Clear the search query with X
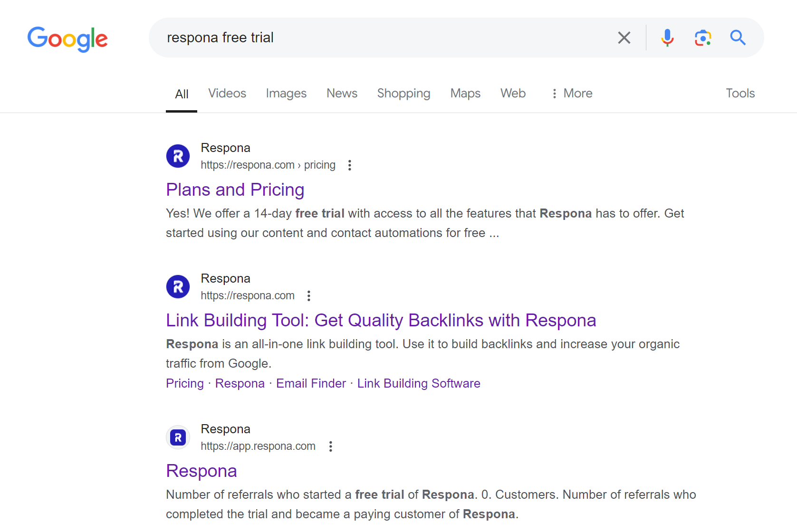 point(624,38)
